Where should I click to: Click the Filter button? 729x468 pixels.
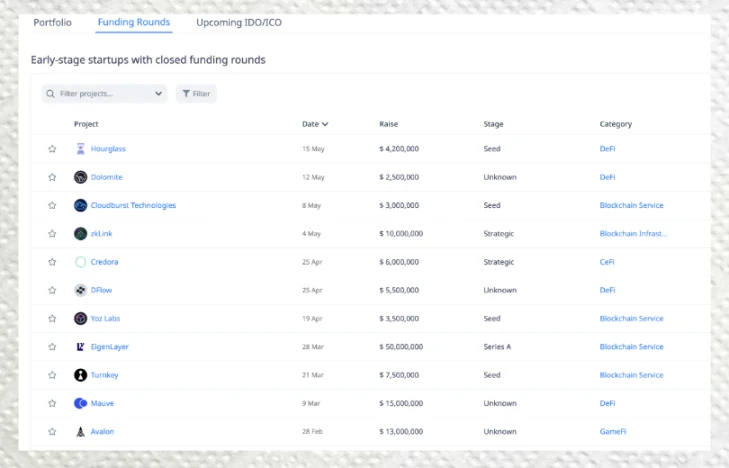tap(196, 94)
